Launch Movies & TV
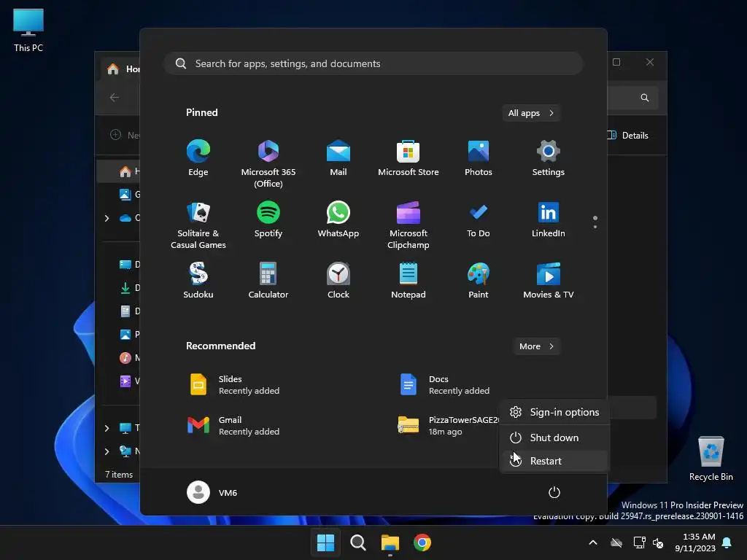The image size is (747, 560). point(549,281)
